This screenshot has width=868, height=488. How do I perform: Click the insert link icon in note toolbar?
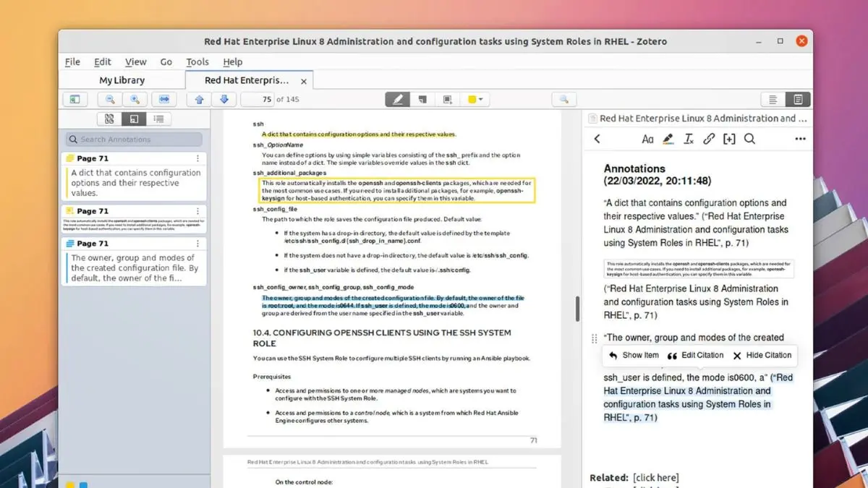709,139
